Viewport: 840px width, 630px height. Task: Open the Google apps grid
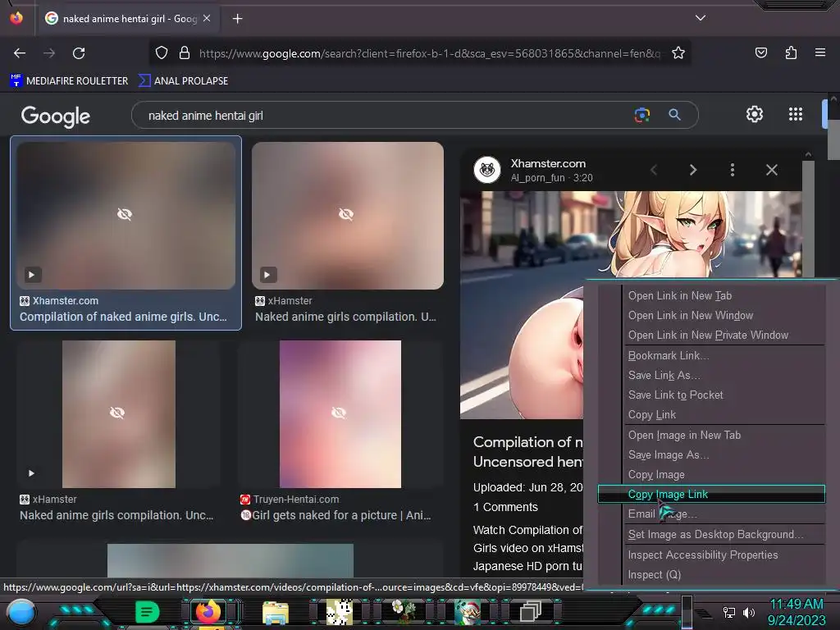click(796, 114)
